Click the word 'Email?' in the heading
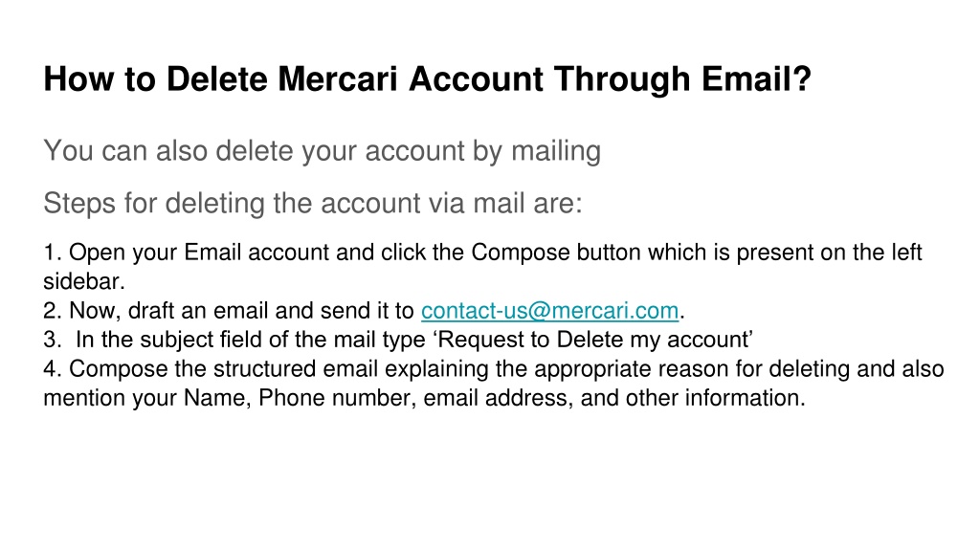Viewport: 980px width, 551px height. (x=756, y=79)
